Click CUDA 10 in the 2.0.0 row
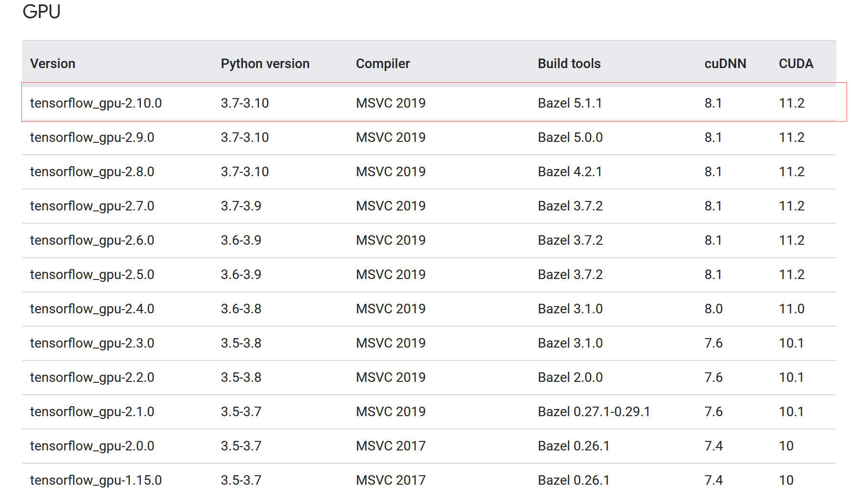868x489 pixels. coord(786,446)
